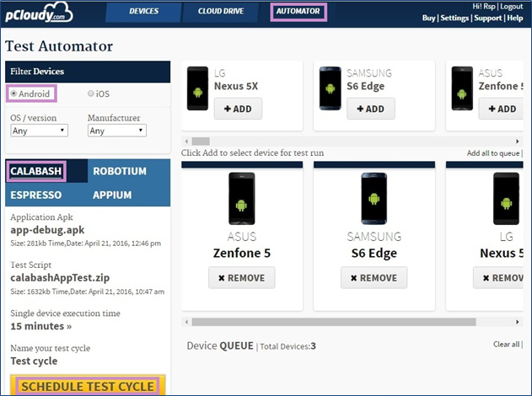Viewport: 532px width, 396px height.
Task: Click the Samsung S6 Edge phone image in queue
Action: (x=373, y=199)
